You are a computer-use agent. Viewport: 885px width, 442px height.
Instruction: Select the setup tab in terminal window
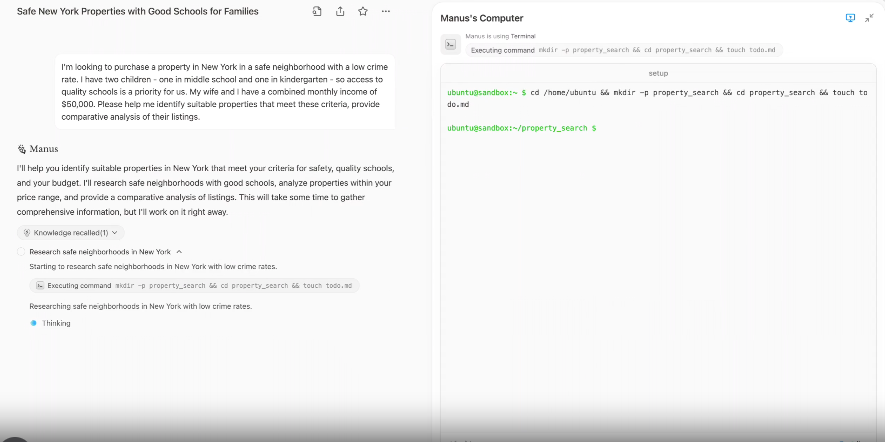pos(658,74)
